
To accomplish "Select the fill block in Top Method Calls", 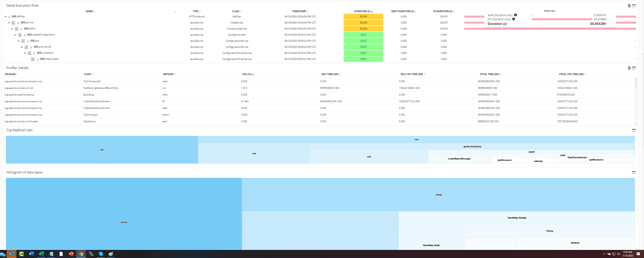I will pyautogui.click(x=102, y=150).
